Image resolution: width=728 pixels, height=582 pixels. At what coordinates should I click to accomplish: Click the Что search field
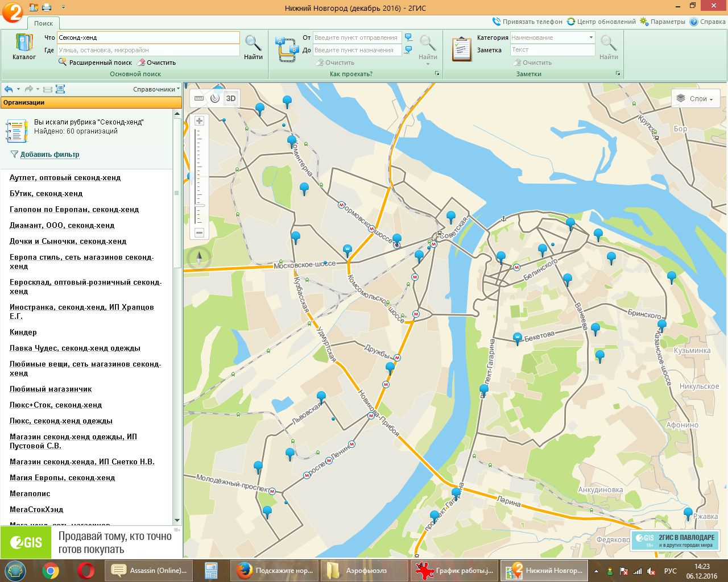click(x=148, y=38)
